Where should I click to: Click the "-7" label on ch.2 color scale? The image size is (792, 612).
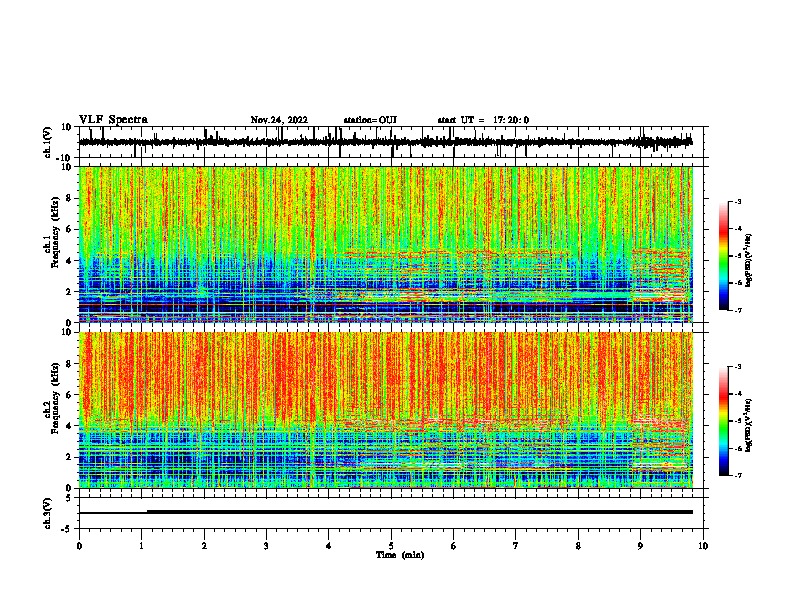click(737, 475)
